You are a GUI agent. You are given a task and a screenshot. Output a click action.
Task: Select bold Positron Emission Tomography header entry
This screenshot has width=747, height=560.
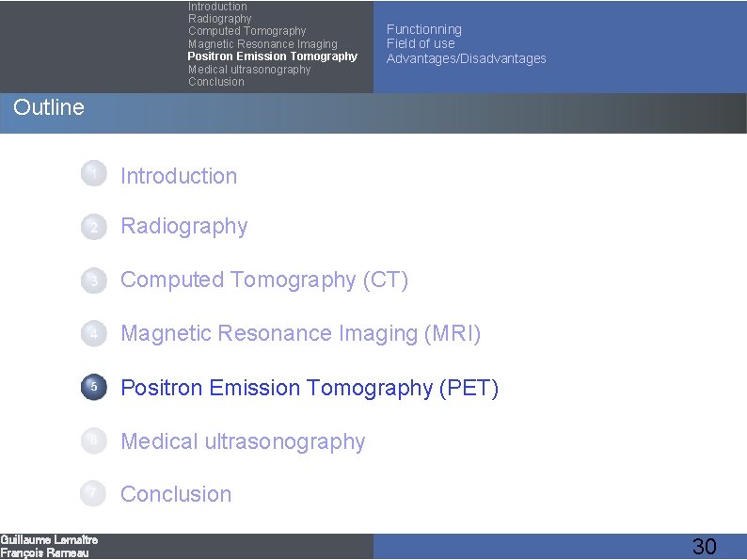tap(272, 56)
